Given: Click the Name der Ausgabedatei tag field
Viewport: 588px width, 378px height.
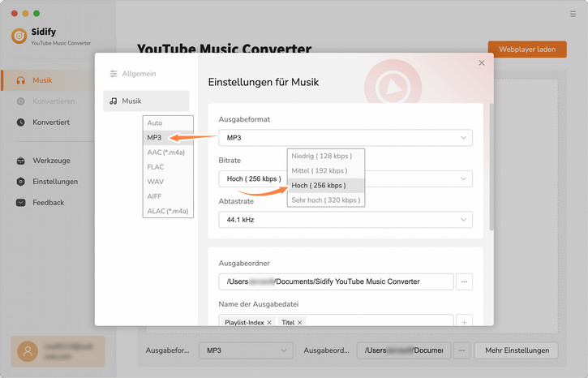Looking at the screenshot, I should pos(336,320).
